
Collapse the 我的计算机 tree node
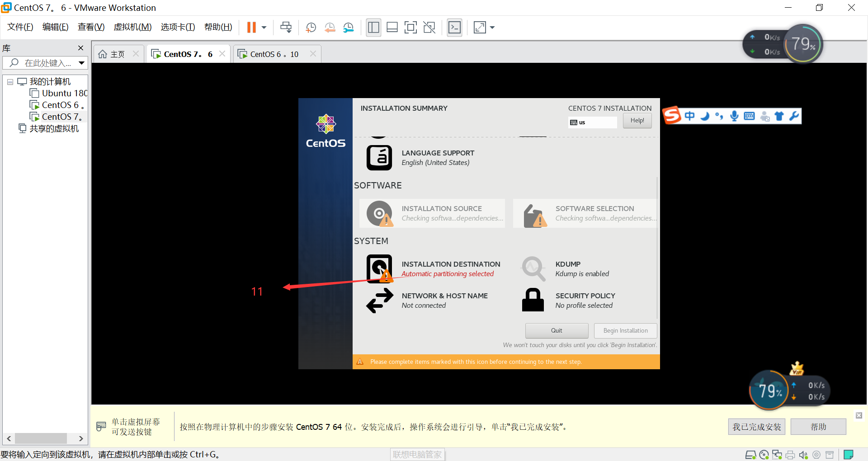pos(10,82)
